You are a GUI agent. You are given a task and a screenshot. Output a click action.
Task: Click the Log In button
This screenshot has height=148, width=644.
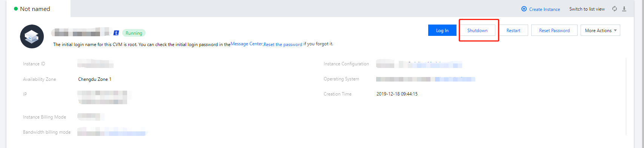pos(442,31)
